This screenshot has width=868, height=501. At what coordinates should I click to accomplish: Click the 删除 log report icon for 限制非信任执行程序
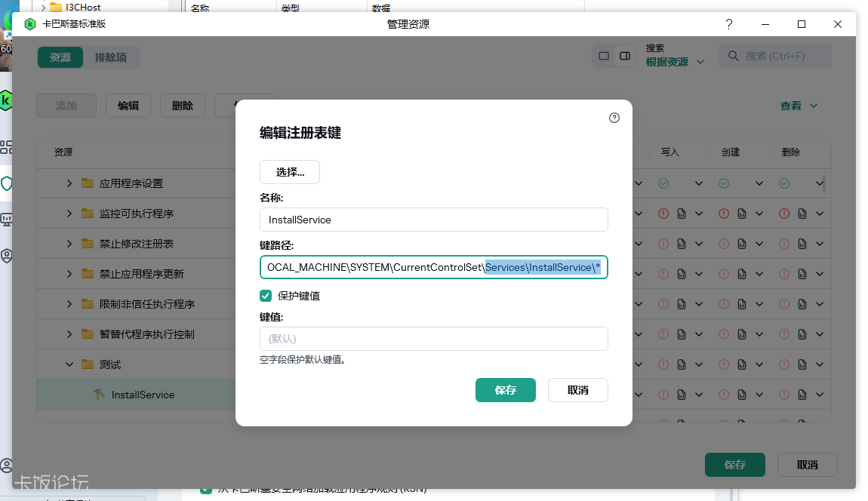coord(802,304)
